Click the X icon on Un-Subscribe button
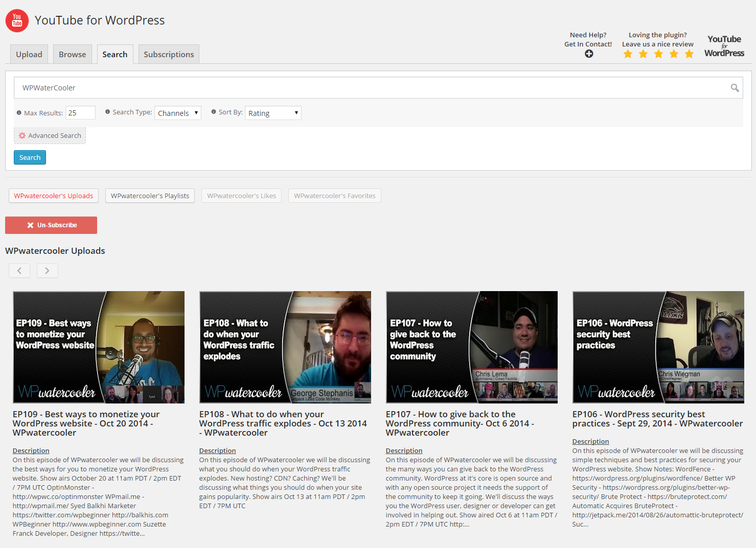Image resolution: width=756 pixels, height=548 pixels. [30, 225]
